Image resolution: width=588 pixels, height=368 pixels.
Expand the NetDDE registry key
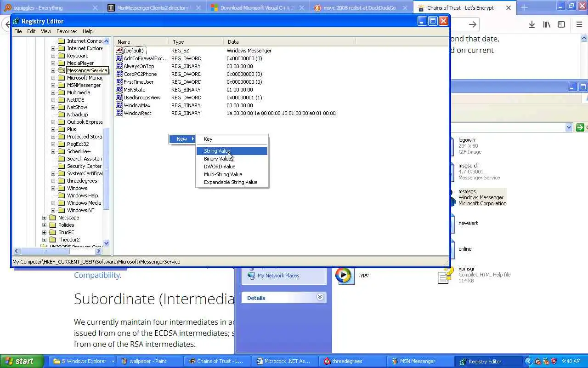click(x=53, y=100)
